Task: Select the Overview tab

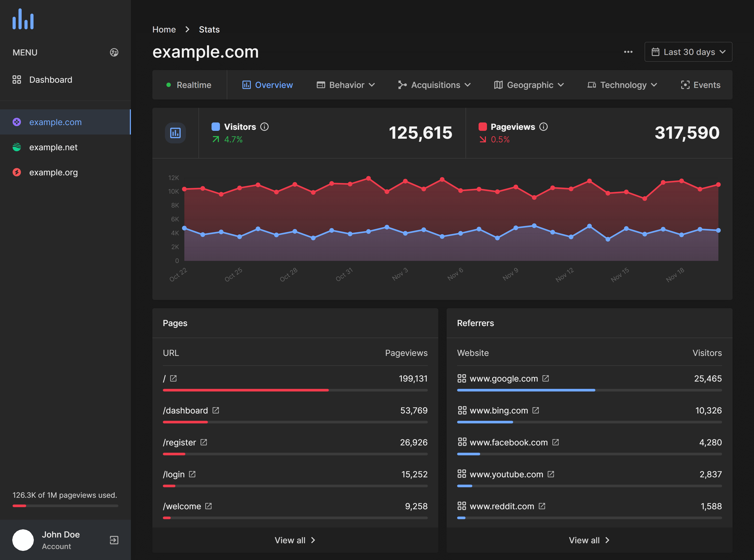Action: click(x=267, y=85)
